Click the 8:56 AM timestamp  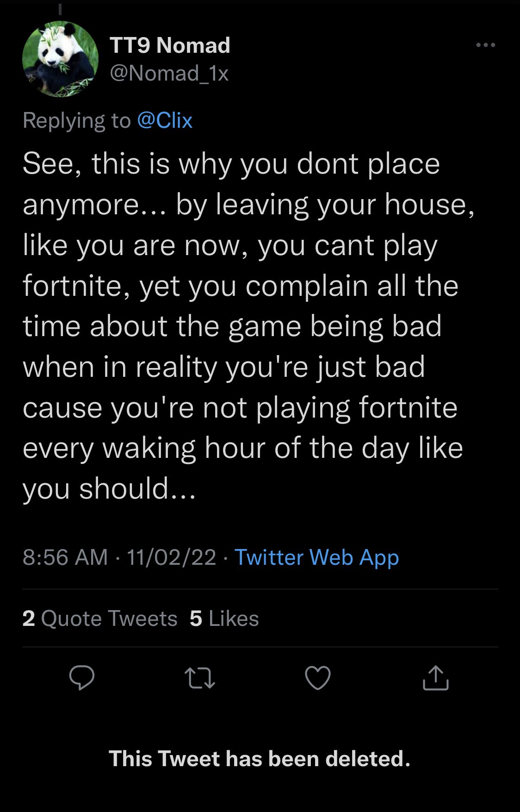point(65,557)
